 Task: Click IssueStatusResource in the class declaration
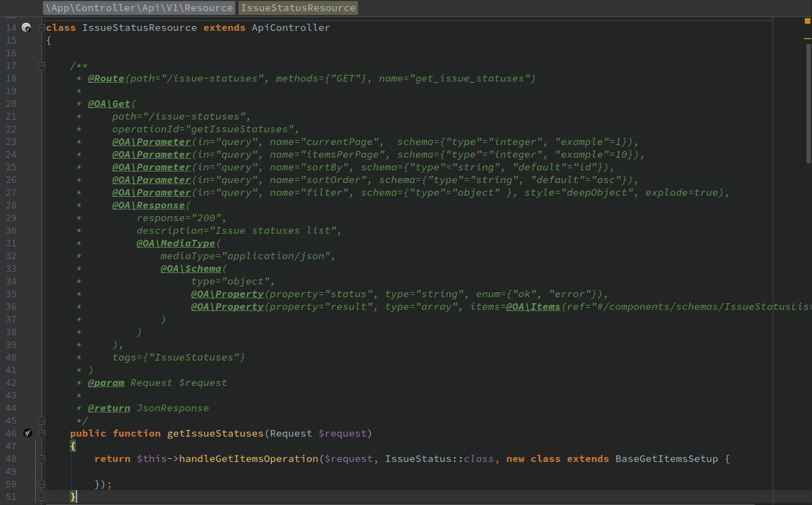pyautogui.click(x=139, y=28)
